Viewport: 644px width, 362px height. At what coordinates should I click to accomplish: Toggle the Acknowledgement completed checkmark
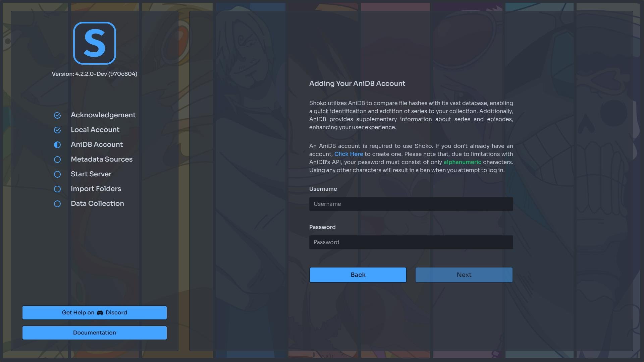[x=57, y=115]
